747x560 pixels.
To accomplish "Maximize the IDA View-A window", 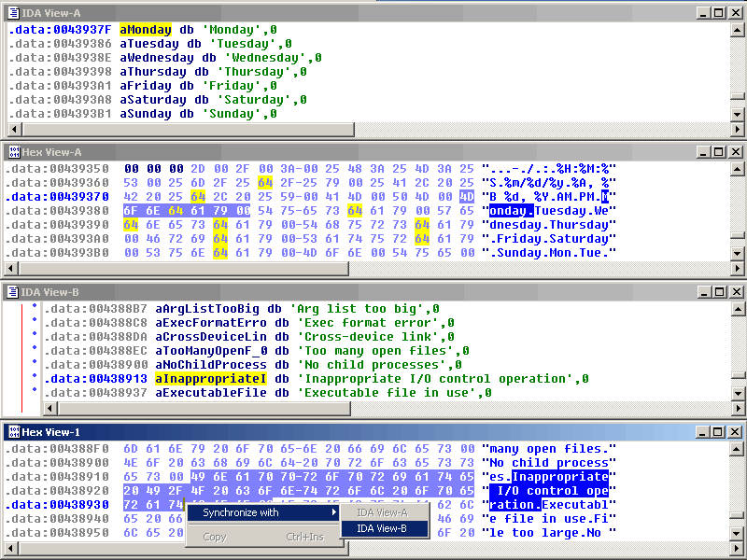I will (719, 13).
